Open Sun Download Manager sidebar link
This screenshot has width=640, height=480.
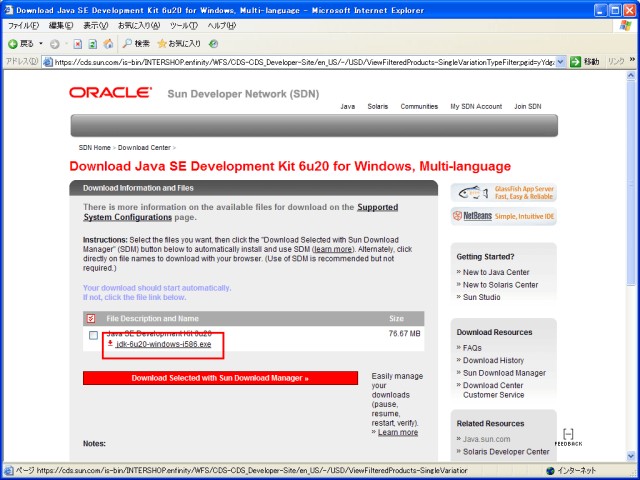tap(504, 373)
